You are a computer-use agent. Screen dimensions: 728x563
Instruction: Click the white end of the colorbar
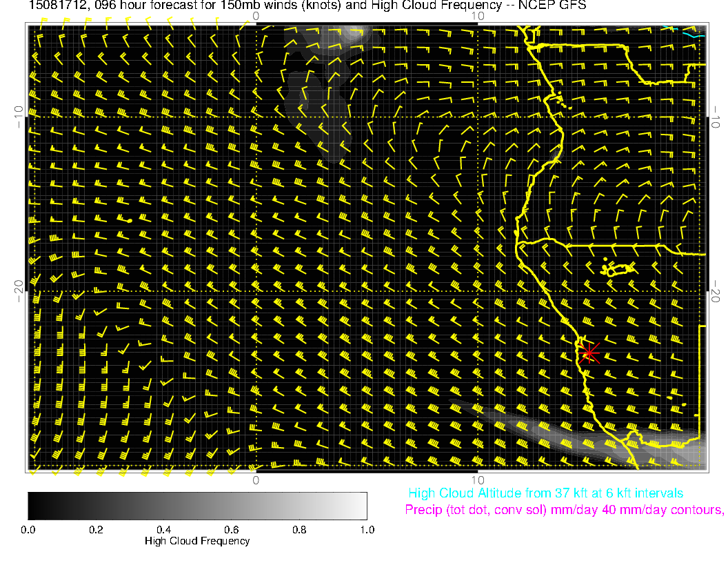[361, 506]
